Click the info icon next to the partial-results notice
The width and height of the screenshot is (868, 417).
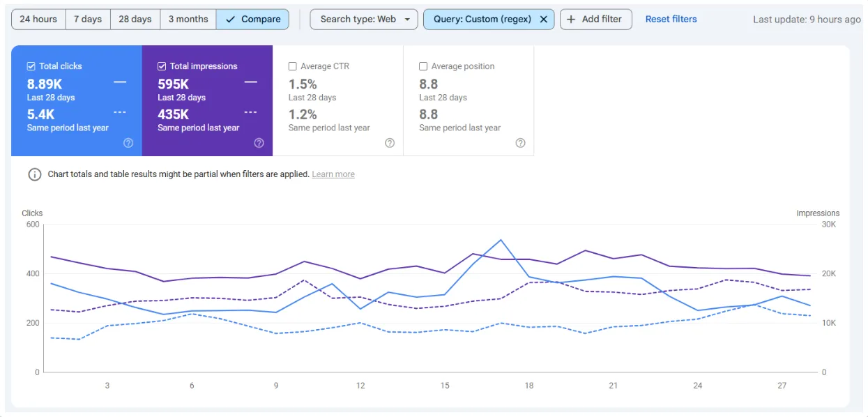coord(34,174)
